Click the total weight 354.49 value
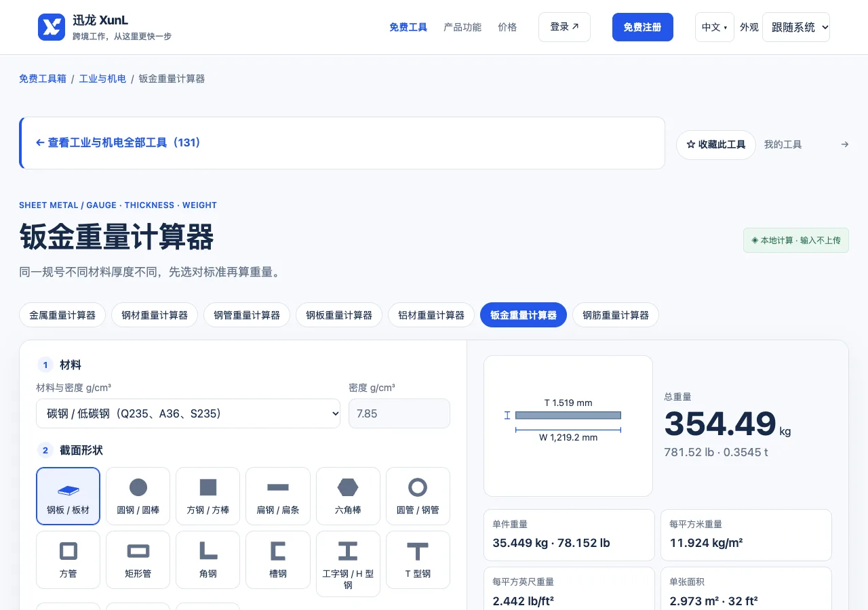The width and height of the screenshot is (868, 610). coord(720,424)
